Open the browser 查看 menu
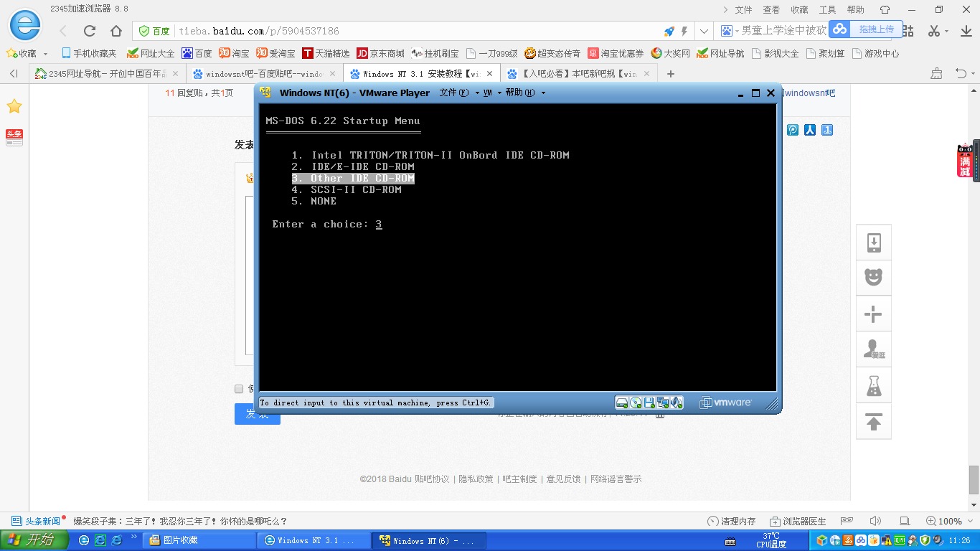The width and height of the screenshot is (980, 551). pos(771,10)
